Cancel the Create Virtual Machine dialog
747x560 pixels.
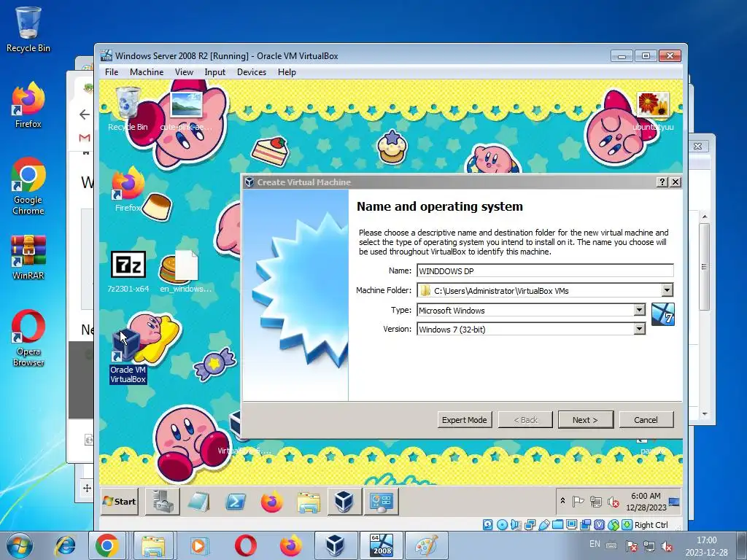tap(646, 420)
